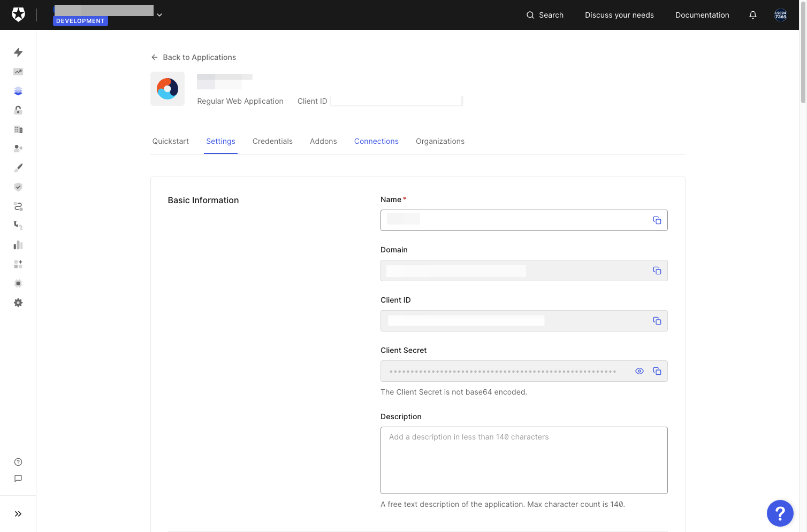The image size is (807, 532).
Task: Open the tenant switcher dropdown chevron
Action: tap(159, 15)
